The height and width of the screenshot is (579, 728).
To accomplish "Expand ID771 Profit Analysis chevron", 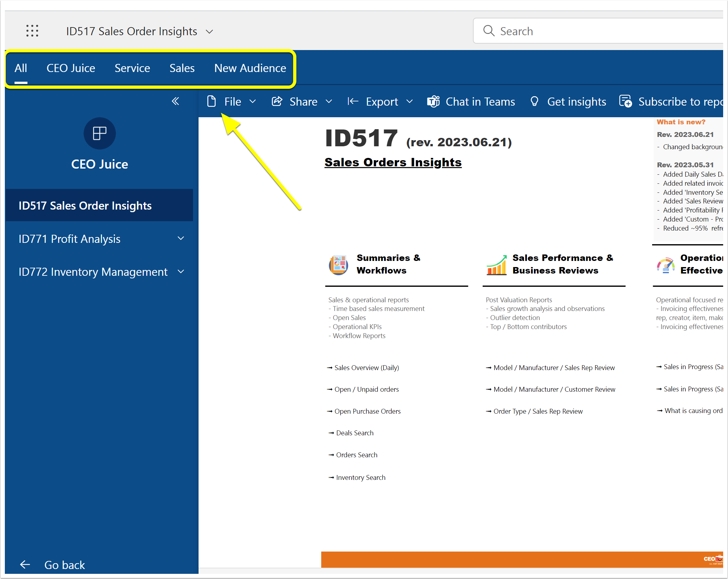I will coord(181,239).
